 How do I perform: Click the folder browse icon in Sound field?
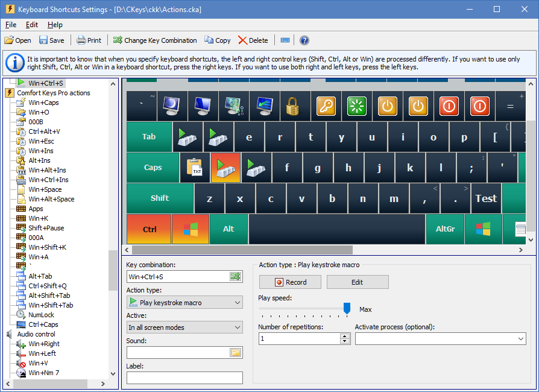click(x=235, y=352)
